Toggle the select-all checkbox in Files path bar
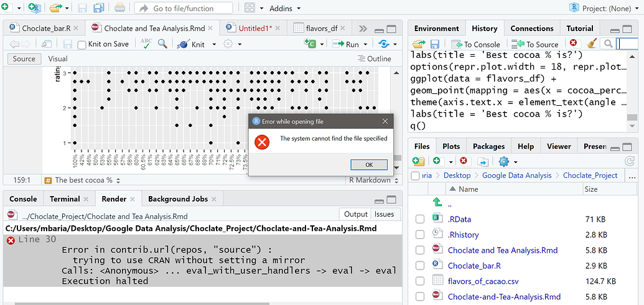 (x=415, y=176)
